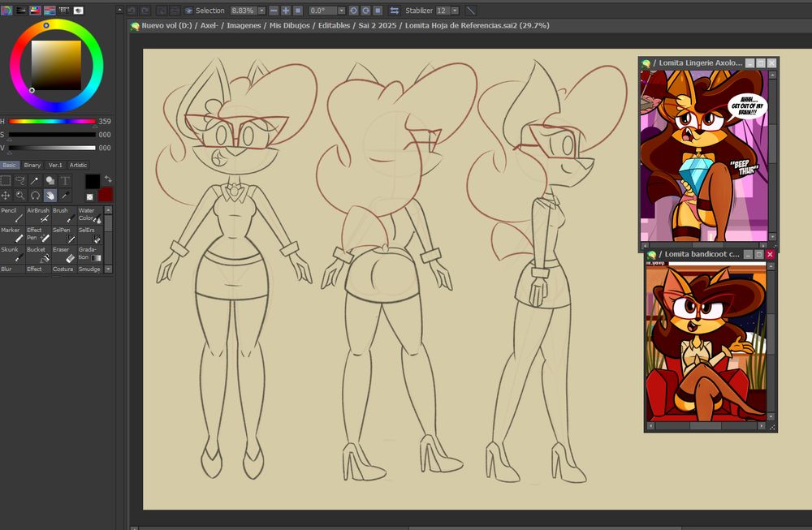Rotate the canvas counterclockwise
The height and width of the screenshot is (530, 812).
pyautogui.click(x=354, y=11)
